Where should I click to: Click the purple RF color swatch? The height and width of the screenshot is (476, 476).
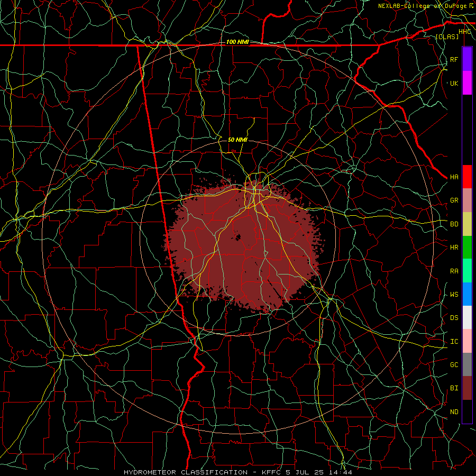(x=467, y=59)
